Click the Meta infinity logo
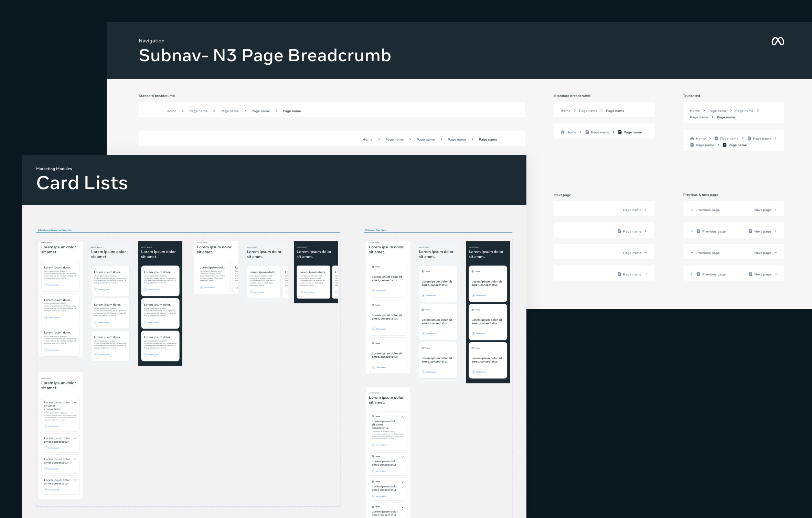Image resolution: width=812 pixels, height=518 pixels. point(778,41)
